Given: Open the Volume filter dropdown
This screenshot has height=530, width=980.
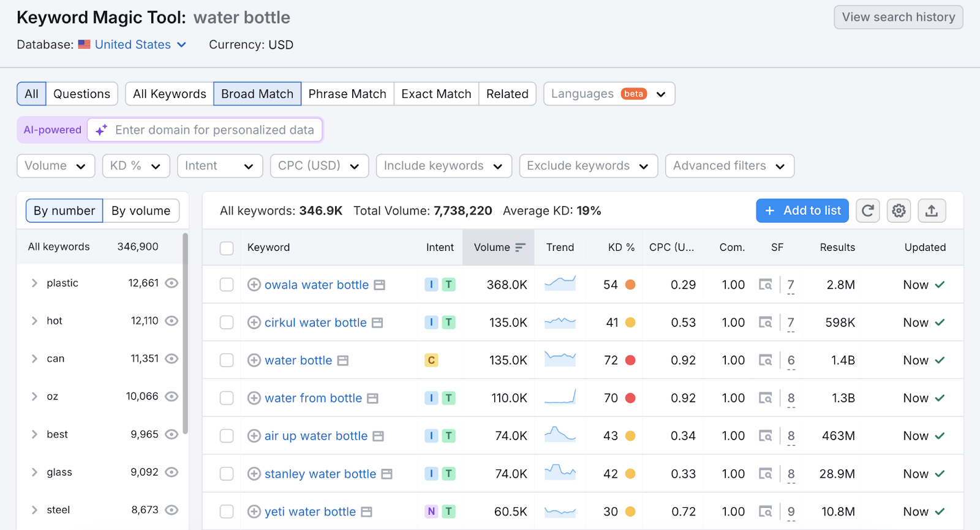Looking at the screenshot, I should pyautogui.click(x=56, y=166).
